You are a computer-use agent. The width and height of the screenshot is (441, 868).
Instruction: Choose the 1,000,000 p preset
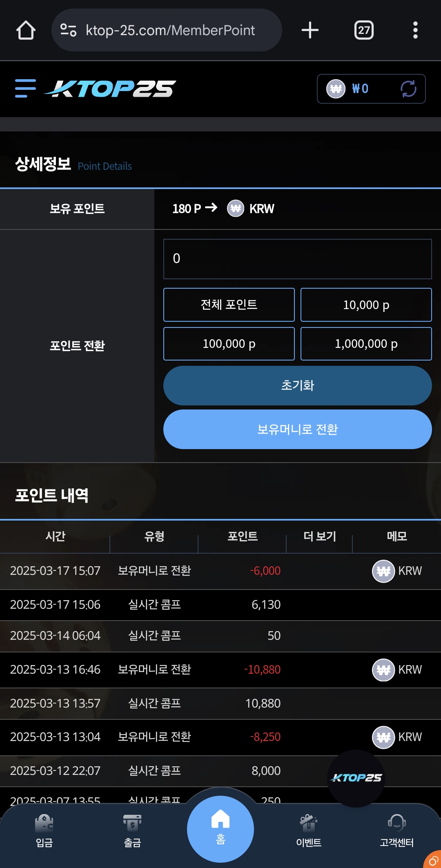click(x=366, y=344)
